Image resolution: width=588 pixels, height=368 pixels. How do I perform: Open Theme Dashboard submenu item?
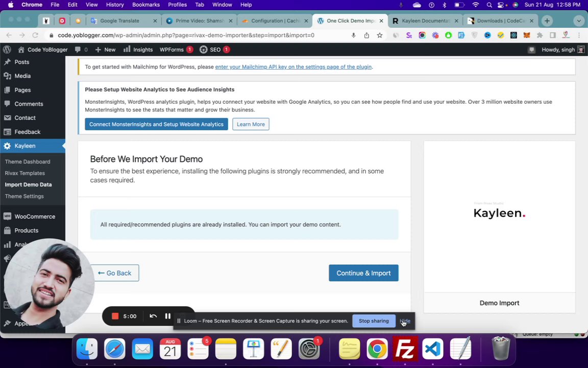28,162
